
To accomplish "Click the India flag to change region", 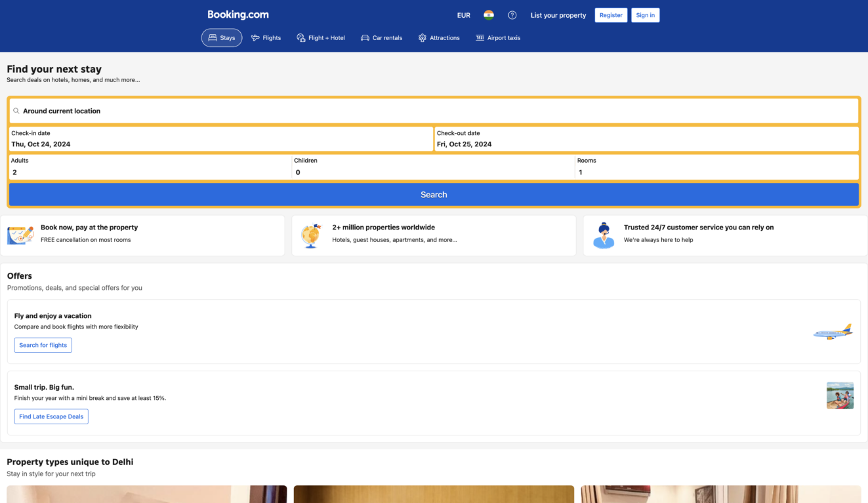I will click(489, 14).
